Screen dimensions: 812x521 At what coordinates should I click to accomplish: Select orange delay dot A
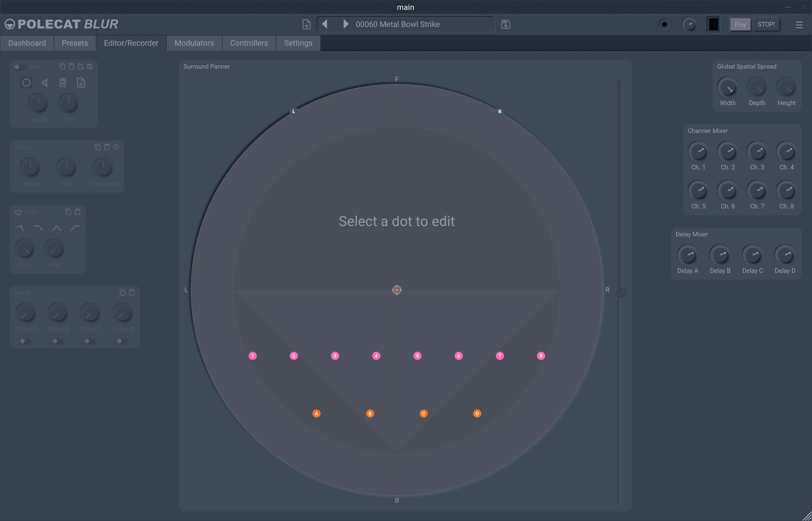(316, 413)
